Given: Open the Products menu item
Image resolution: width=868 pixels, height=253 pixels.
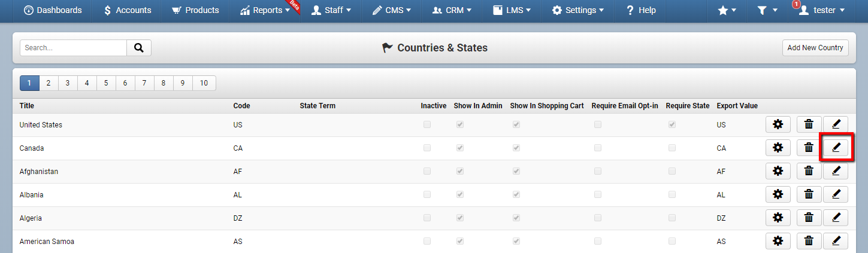Looking at the screenshot, I should pyautogui.click(x=195, y=10).
